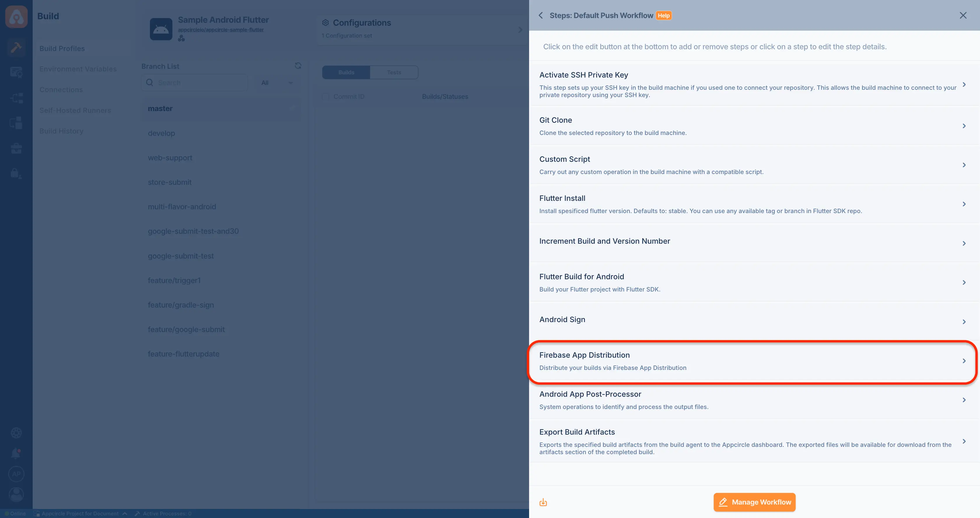
Task: Open the appcircleio/appcircle-sample-flutter repository link
Action: [x=221, y=30]
